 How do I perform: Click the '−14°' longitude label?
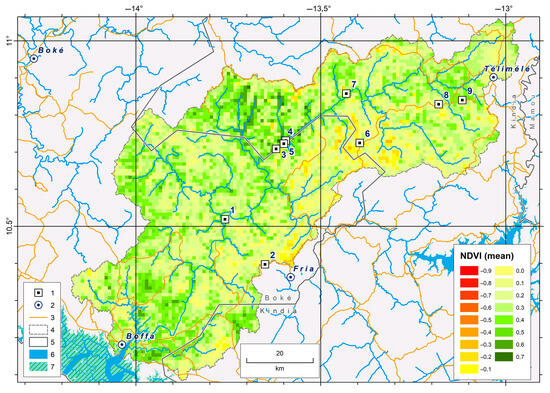click(x=135, y=8)
